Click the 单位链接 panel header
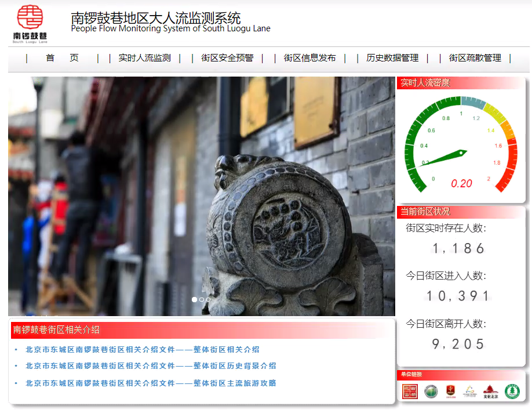The width and height of the screenshot is (532, 413). 461,375
